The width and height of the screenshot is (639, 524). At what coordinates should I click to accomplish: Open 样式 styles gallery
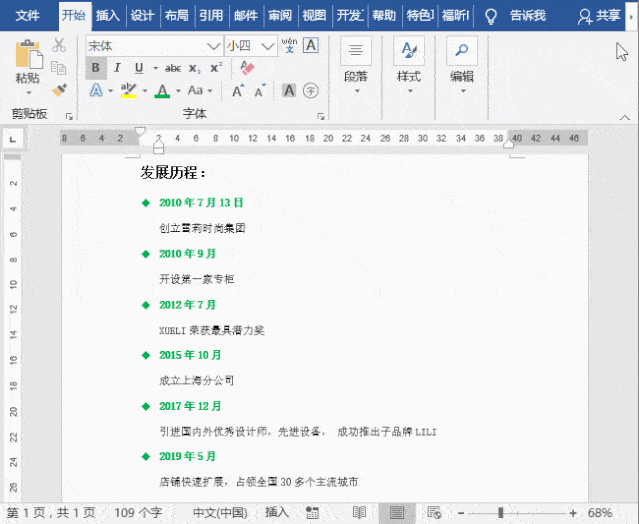point(409,65)
